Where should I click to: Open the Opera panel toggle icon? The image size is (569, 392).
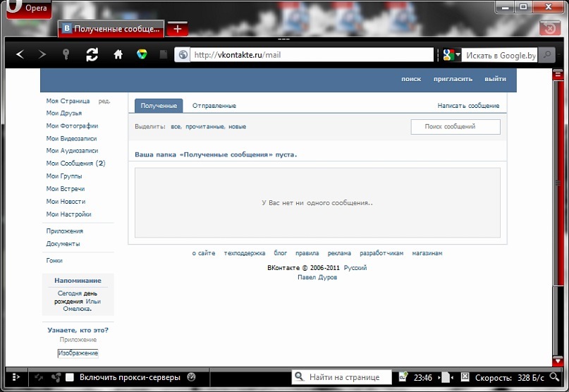pos(16,377)
